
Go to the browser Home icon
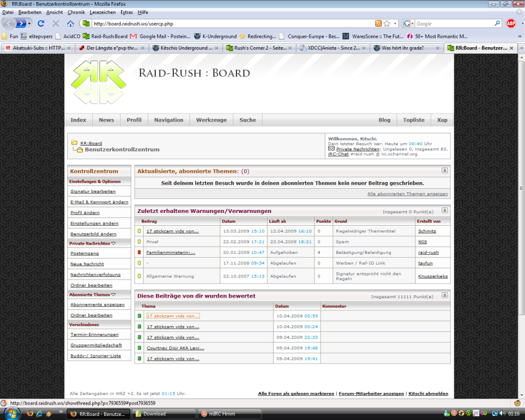coord(70,24)
